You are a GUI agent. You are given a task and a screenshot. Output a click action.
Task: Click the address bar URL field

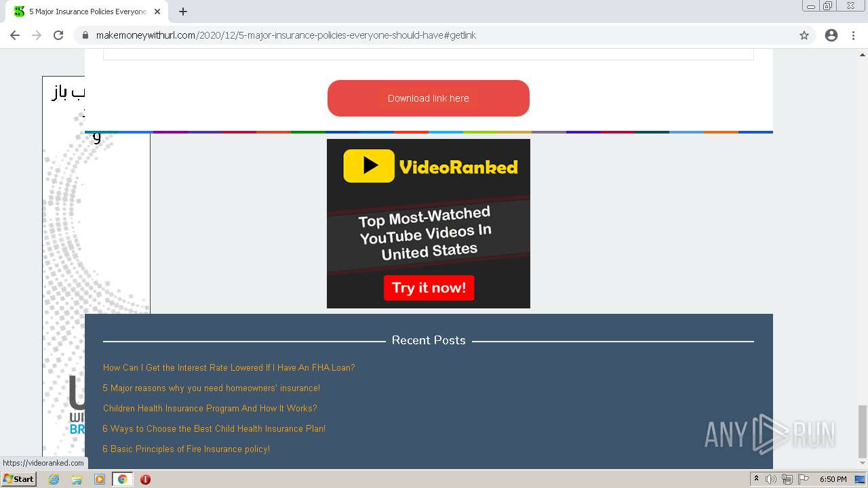[434, 35]
